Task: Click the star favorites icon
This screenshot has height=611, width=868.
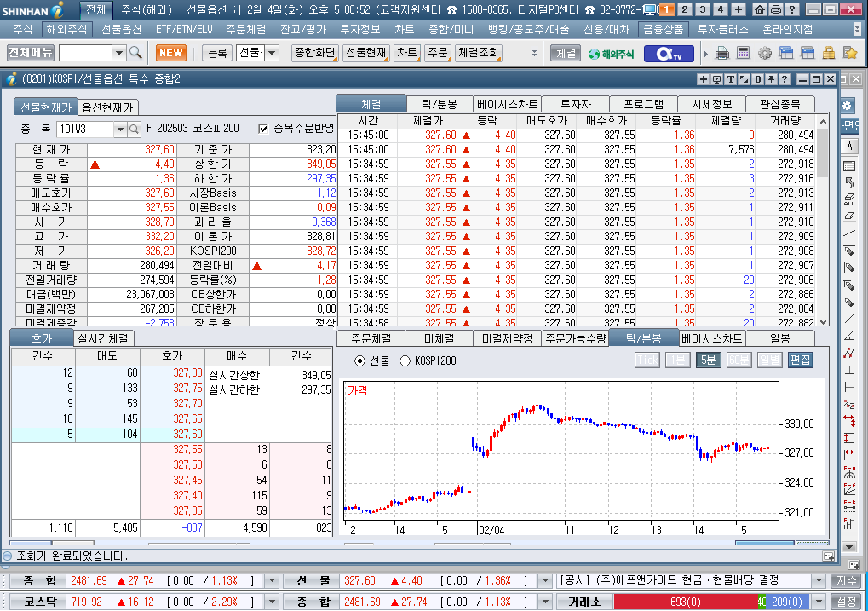Action: (850, 53)
